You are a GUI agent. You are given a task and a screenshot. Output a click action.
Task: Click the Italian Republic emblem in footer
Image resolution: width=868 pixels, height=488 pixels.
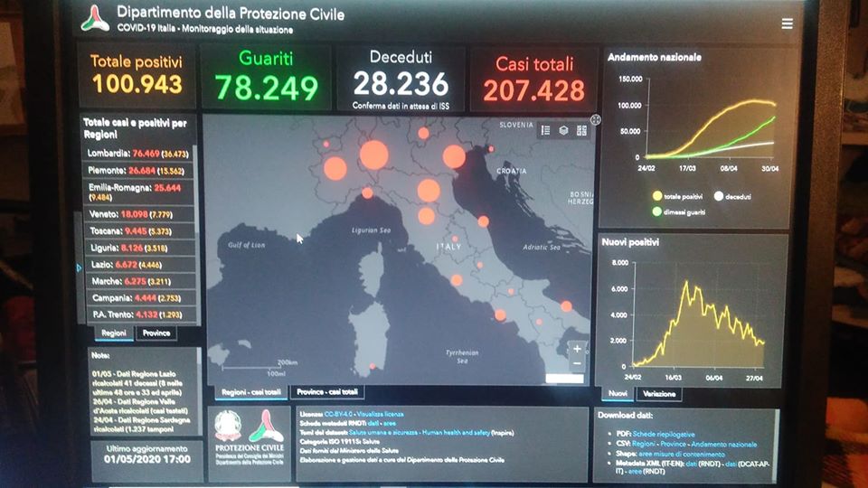(x=228, y=426)
